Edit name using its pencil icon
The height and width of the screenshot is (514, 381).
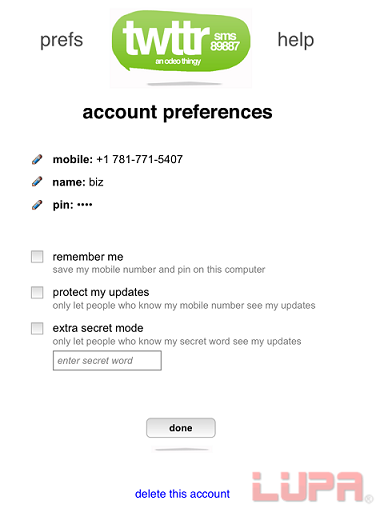[37, 182]
